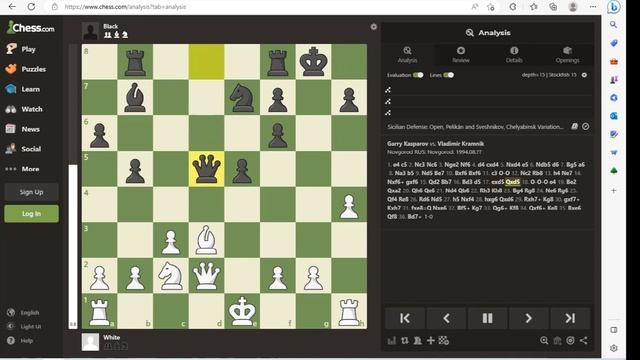This screenshot has width=640, height=360.
Task: Click Vladimir Kramnik player name
Action: (x=460, y=144)
